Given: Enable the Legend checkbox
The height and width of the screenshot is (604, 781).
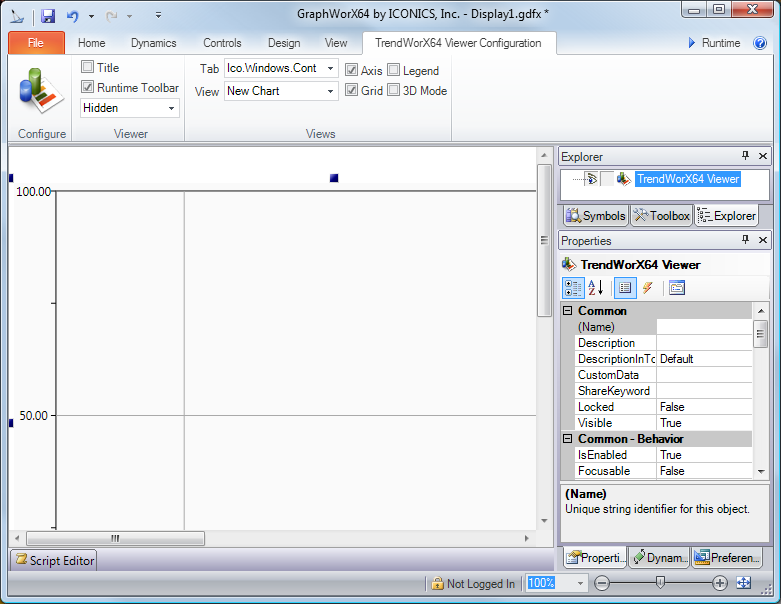Looking at the screenshot, I should [393, 70].
